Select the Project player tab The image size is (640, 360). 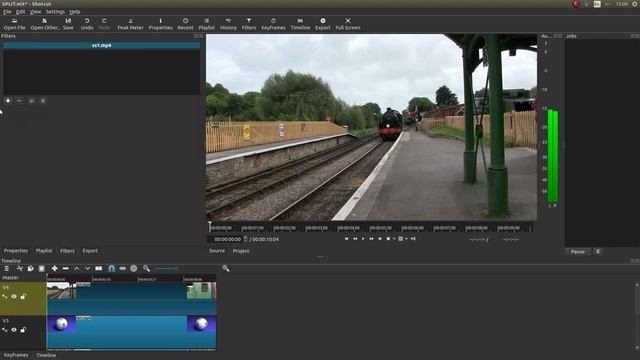click(241, 251)
